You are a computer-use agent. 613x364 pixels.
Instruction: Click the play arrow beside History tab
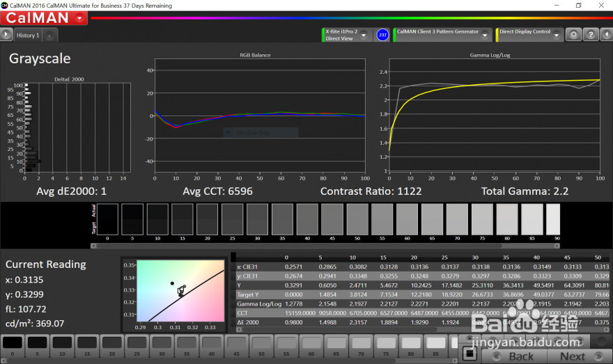point(6,35)
